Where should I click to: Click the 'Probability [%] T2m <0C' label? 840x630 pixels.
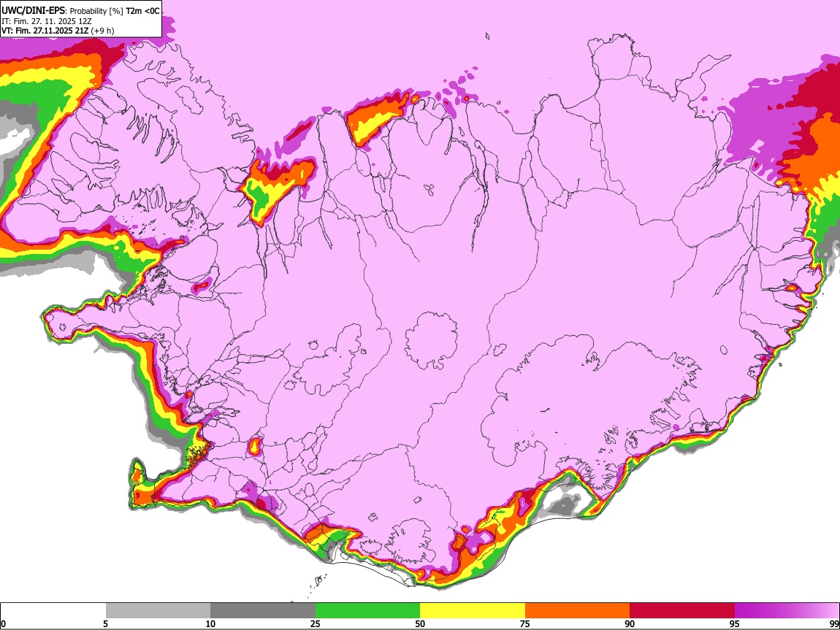tap(115, 11)
